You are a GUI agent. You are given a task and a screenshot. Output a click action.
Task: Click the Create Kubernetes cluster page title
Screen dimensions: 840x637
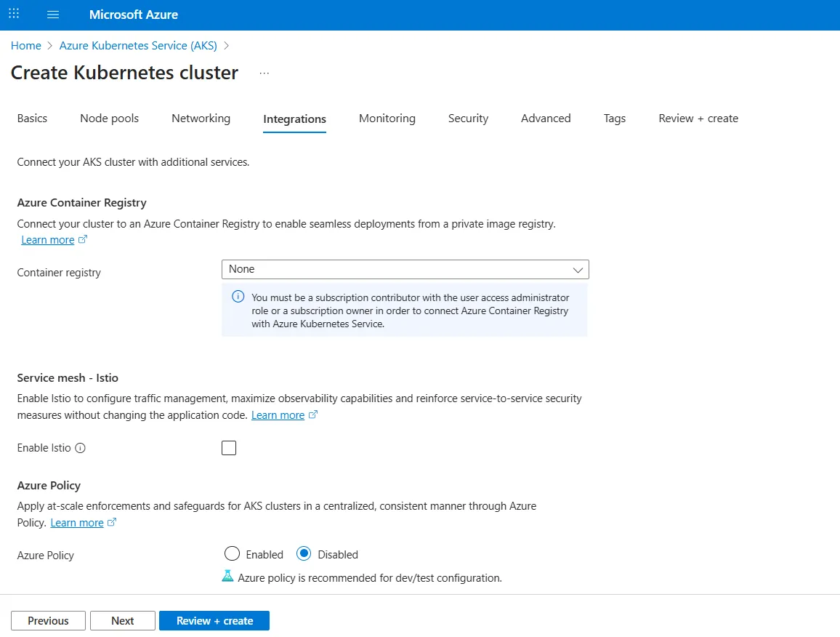[x=124, y=73]
